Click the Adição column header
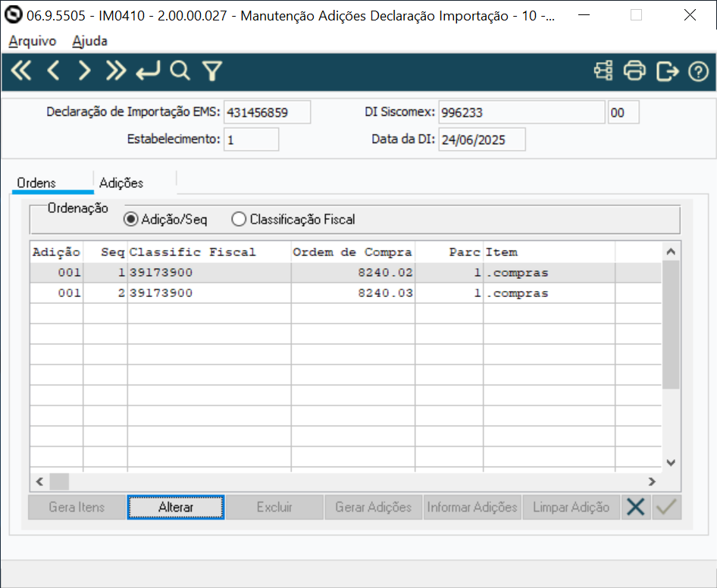This screenshot has width=717, height=588. click(57, 252)
